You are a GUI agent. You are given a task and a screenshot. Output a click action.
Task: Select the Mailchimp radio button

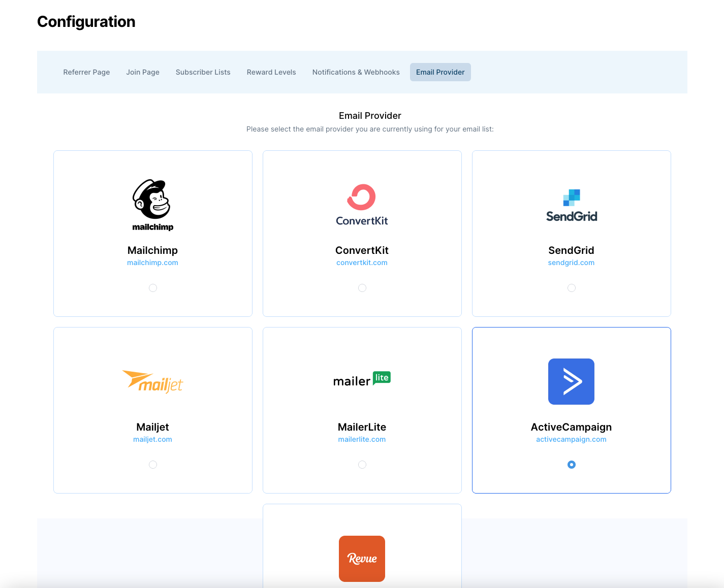click(153, 288)
